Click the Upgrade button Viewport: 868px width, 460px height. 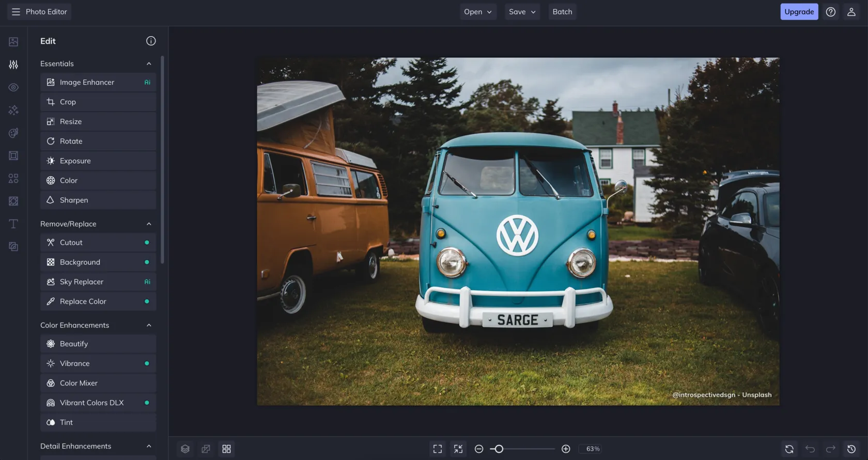click(x=799, y=12)
